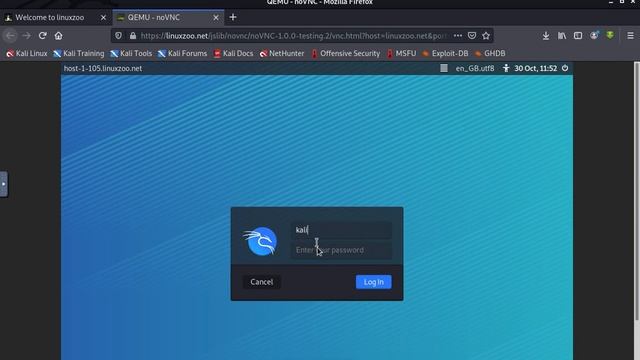Open Exploit-DB bookmark
Screen dimensions: 640x360
(446, 53)
